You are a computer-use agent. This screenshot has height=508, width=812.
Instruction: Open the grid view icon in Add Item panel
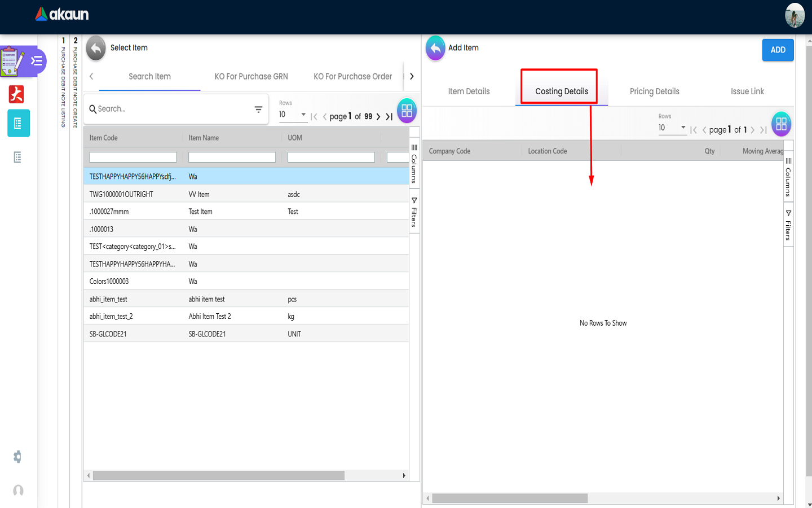pos(781,124)
